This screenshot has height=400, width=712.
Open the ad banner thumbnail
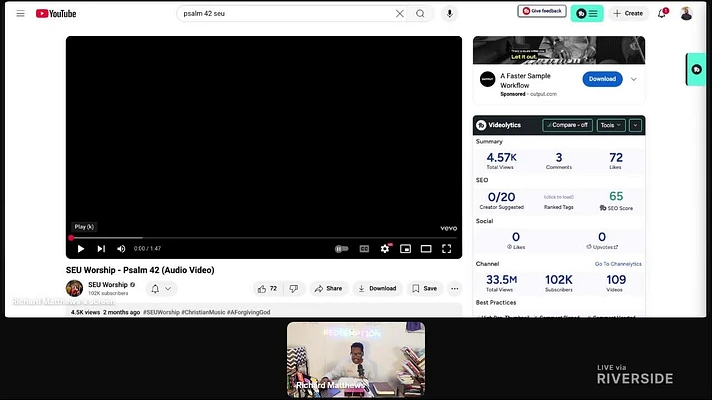[x=559, y=50]
